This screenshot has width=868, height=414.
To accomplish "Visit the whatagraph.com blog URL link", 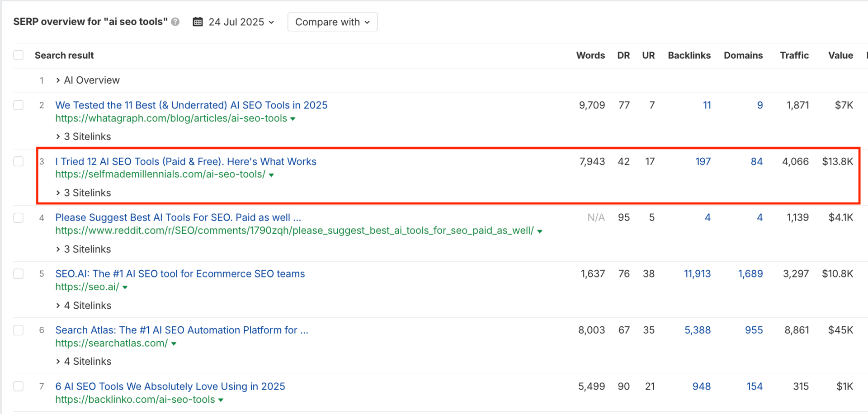I will (x=171, y=118).
